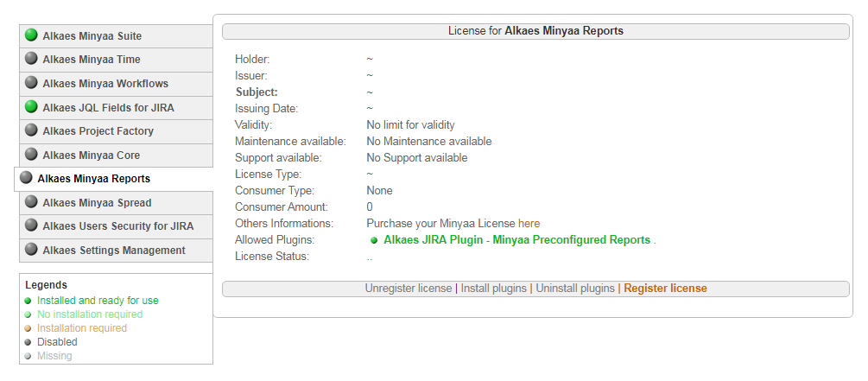Click the active Alkaes Minyaa Reports tab
This screenshot has width=868, height=381.
click(113, 179)
